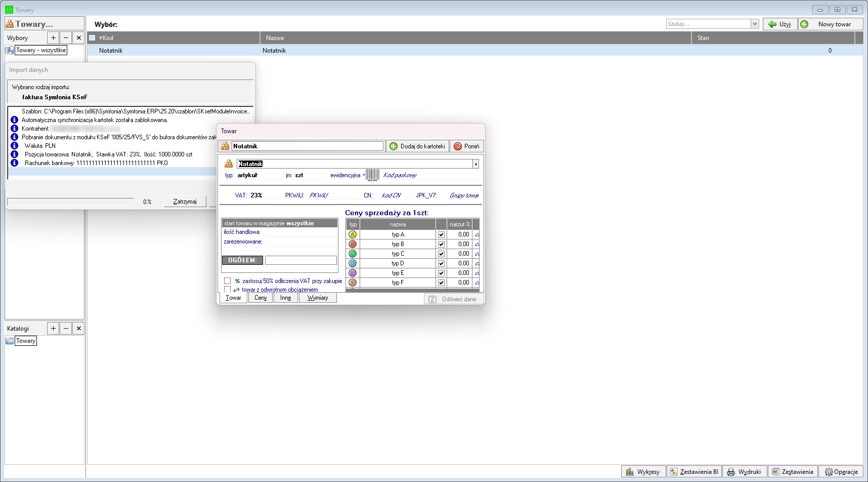Click the Pomiń button
This screenshot has height=482, width=868.
[466, 146]
